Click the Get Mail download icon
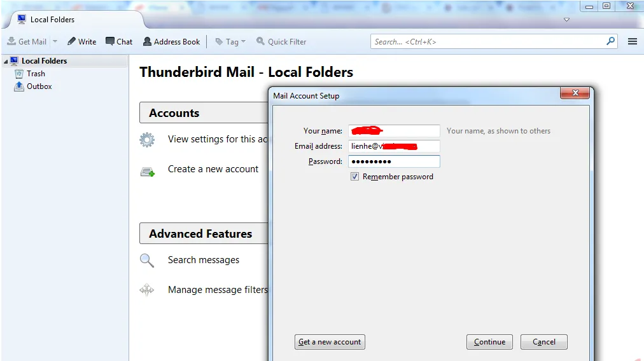The image size is (644, 361). click(11, 41)
